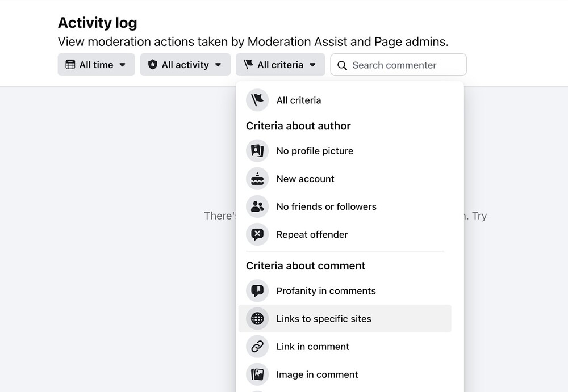The height and width of the screenshot is (392, 568).
Task: Click the flag icon in All criteria button
Action: [249, 65]
